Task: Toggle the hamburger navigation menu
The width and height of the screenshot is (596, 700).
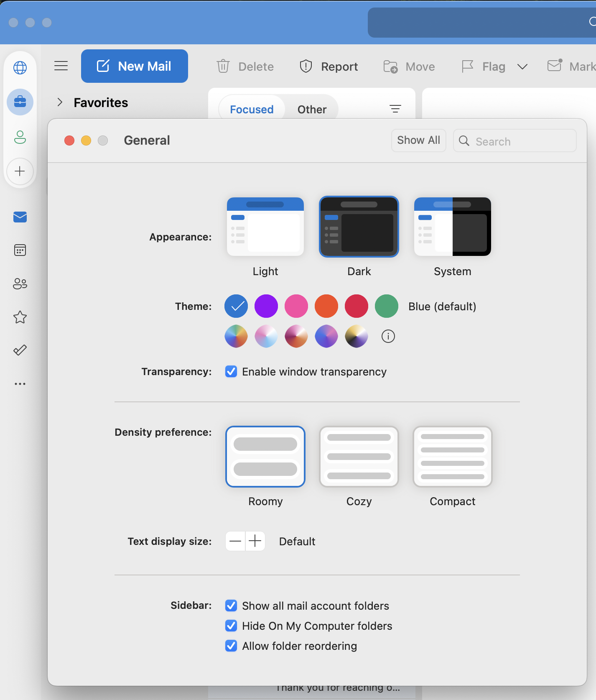Action: pyautogui.click(x=61, y=66)
